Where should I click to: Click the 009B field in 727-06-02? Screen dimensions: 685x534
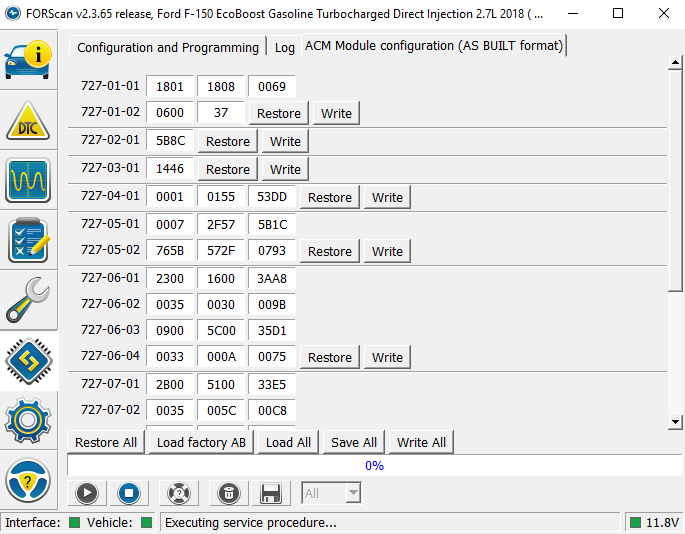click(x=272, y=304)
